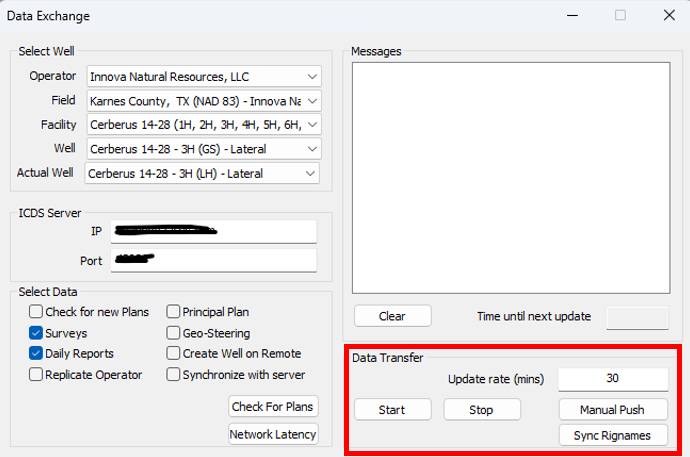Viewport: 690px width, 457px height.
Task: Expand the Field dropdown list
Action: click(x=312, y=100)
